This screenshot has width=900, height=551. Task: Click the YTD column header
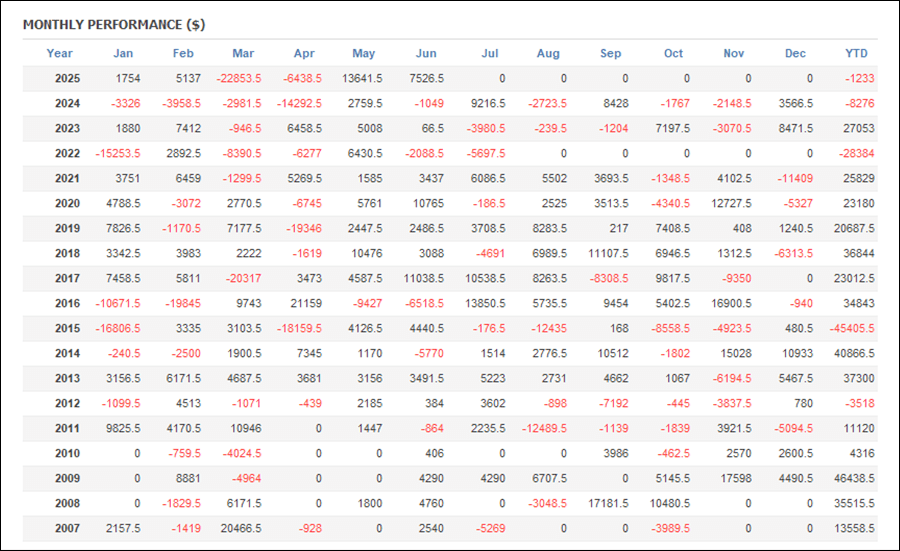pyautogui.click(x=856, y=53)
